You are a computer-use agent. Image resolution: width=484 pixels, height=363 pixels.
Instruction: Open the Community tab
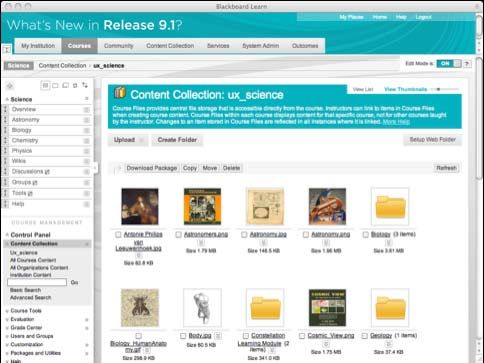[x=118, y=46]
